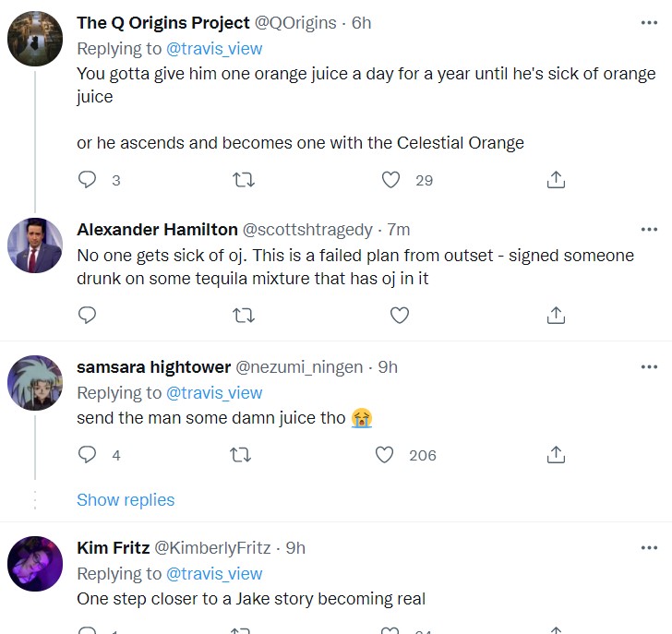Reply to samsara hightower's tweet
Screen dimensions: 672x634
click(x=88, y=455)
